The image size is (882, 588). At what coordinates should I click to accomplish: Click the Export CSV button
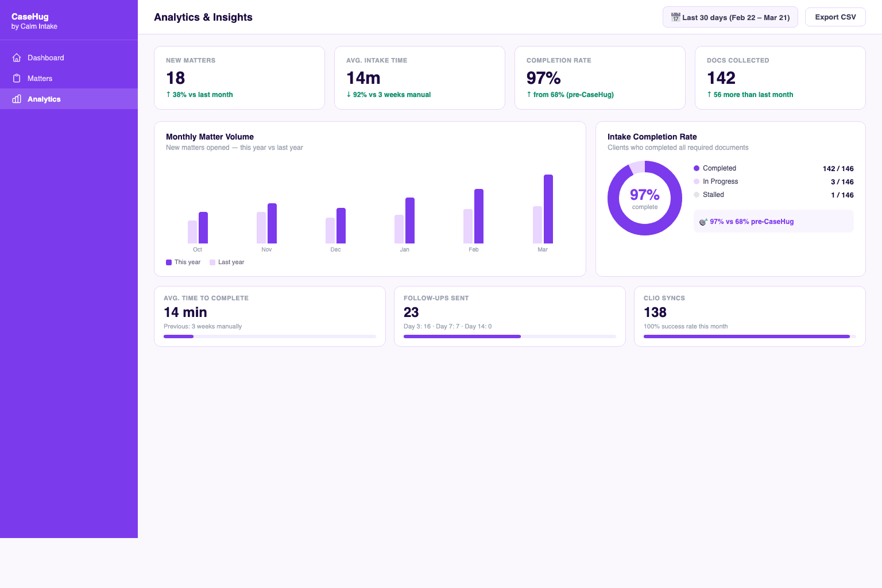(x=835, y=17)
